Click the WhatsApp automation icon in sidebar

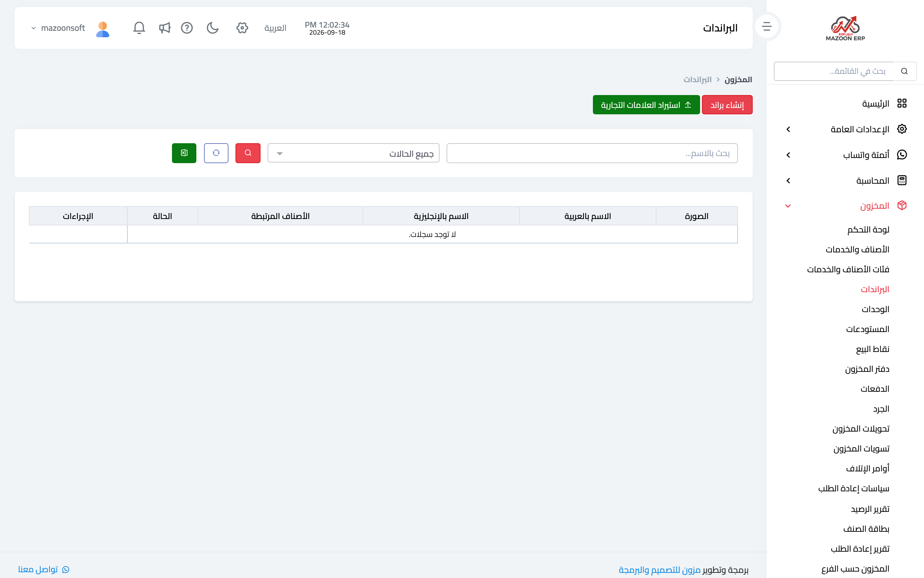click(902, 154)
